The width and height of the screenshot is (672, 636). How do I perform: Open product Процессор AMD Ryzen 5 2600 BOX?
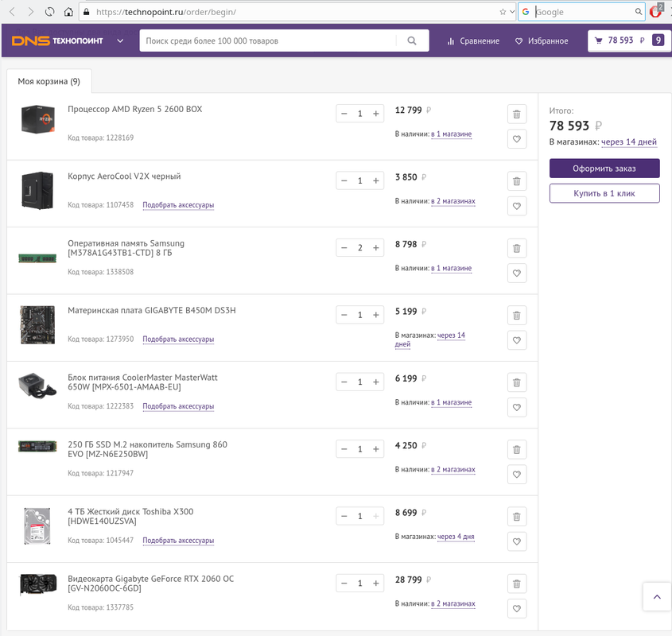(135, 109)
